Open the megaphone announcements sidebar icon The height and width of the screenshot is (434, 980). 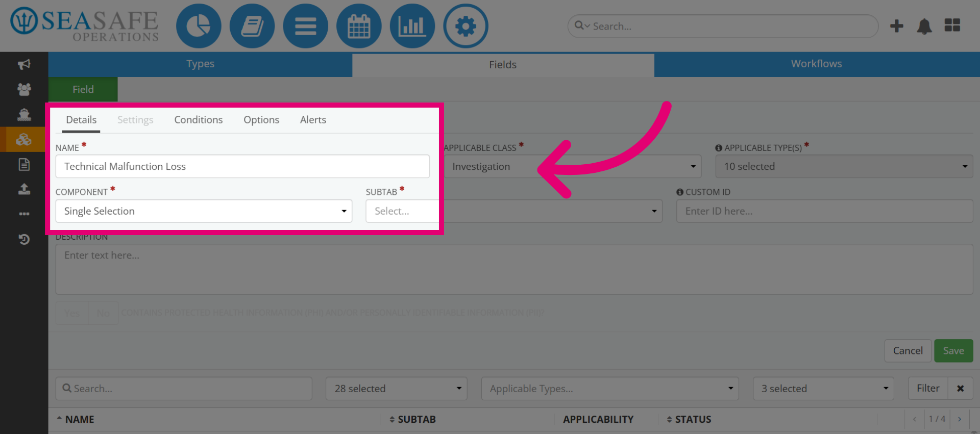(24, 64)
